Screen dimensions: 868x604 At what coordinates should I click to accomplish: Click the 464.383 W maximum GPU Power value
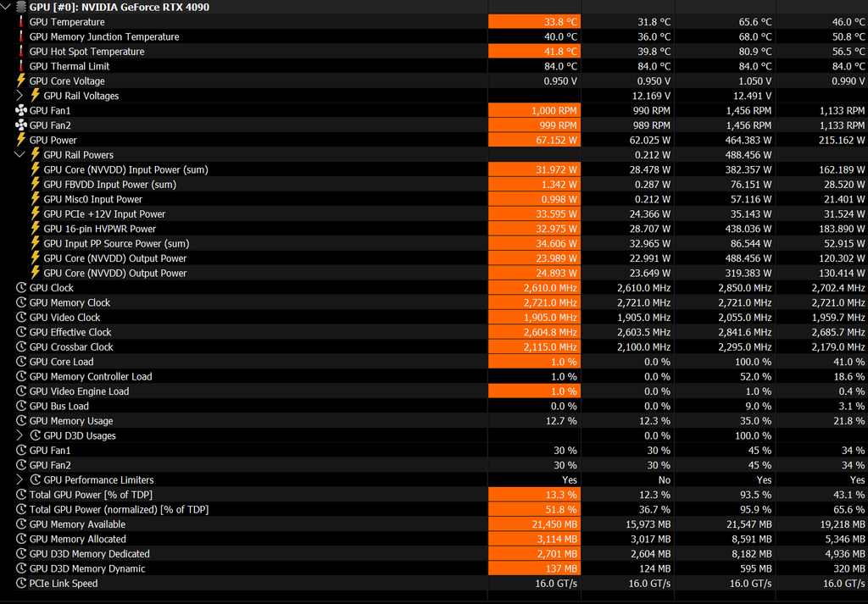(748, 141)
